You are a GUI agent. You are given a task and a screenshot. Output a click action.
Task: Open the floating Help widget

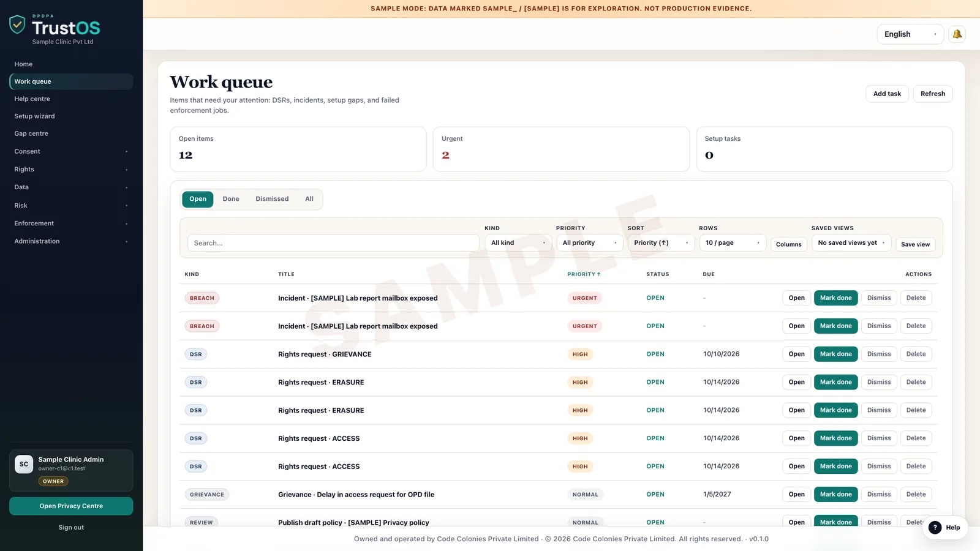pyautogui.click(x=945, y=527)
